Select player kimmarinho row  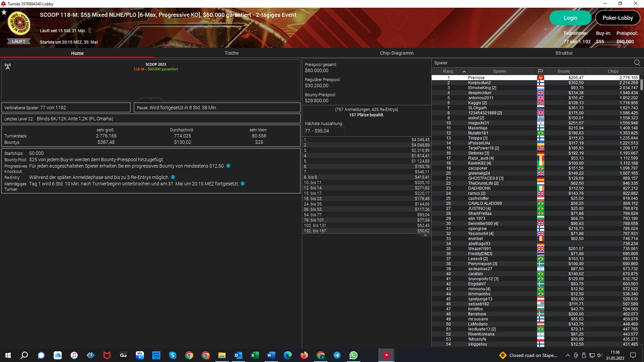[535, 294]
